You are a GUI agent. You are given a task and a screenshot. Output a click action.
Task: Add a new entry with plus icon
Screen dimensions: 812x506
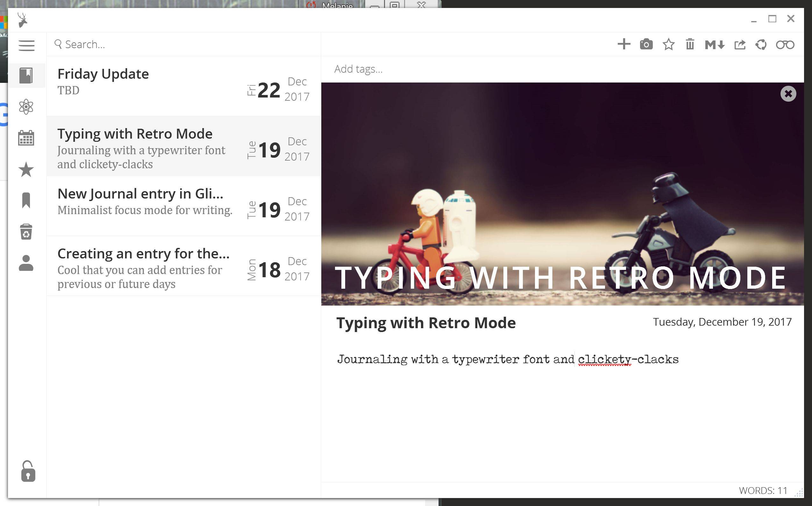point(624,44)
